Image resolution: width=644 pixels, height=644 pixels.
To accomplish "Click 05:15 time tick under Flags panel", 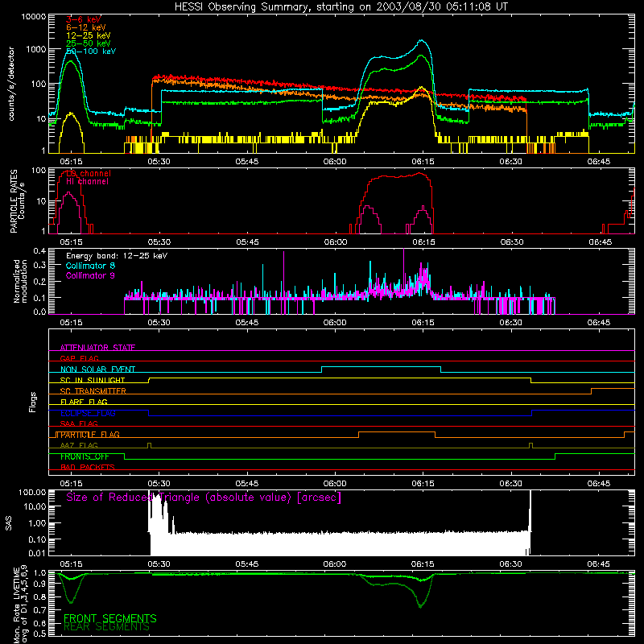I will click(71, 484).
